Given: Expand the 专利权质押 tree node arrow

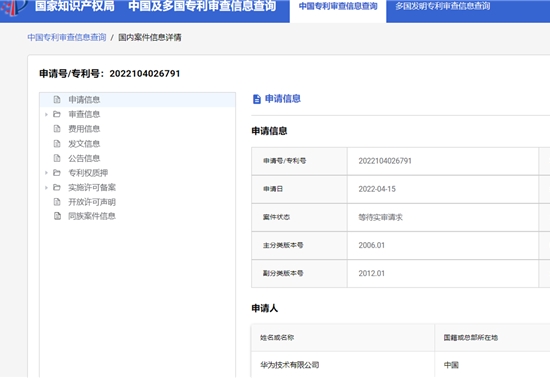Looking at the screenshot, I should pos(46,173).
